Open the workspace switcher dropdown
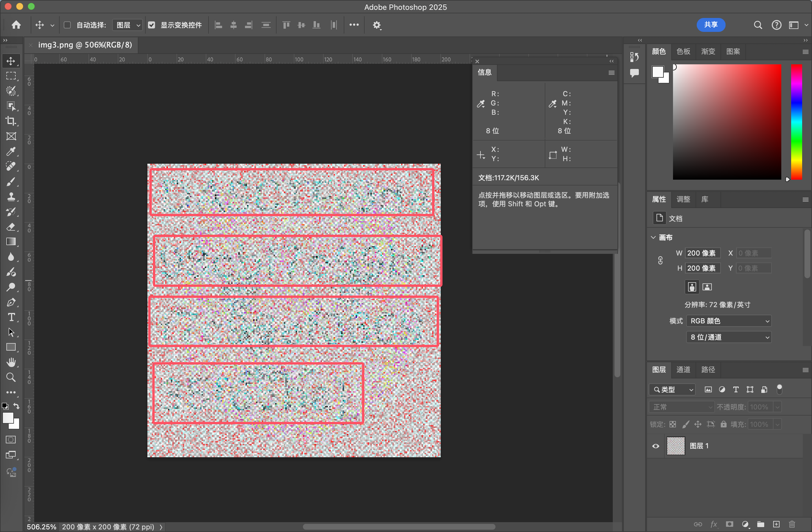812x532 pixels. (798, 25)
